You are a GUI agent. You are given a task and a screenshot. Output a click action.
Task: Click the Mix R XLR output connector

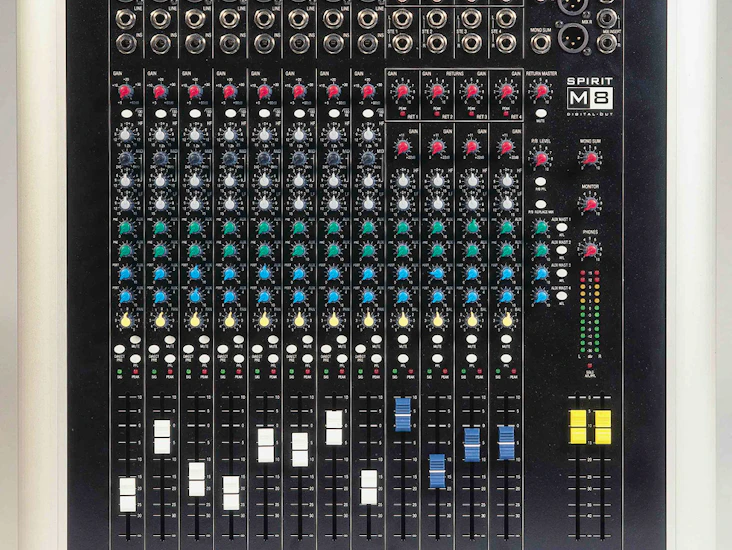click(572, 36)
